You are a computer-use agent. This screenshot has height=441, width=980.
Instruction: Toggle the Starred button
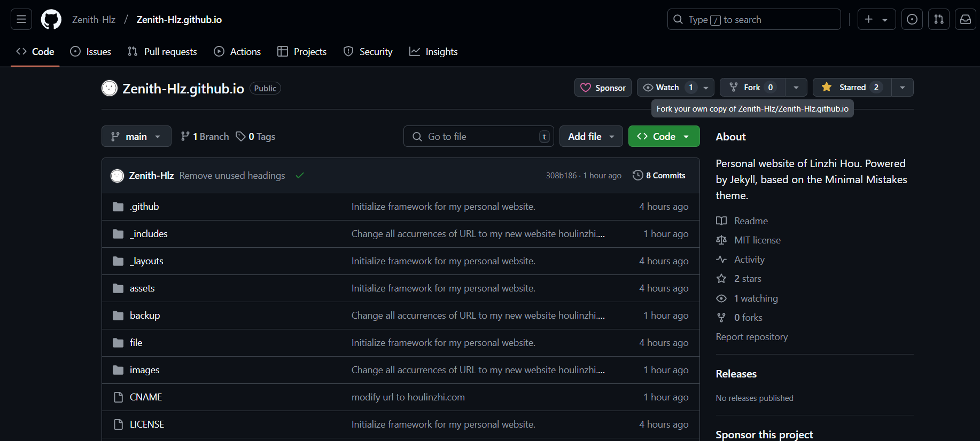click(x=852, y=88)
